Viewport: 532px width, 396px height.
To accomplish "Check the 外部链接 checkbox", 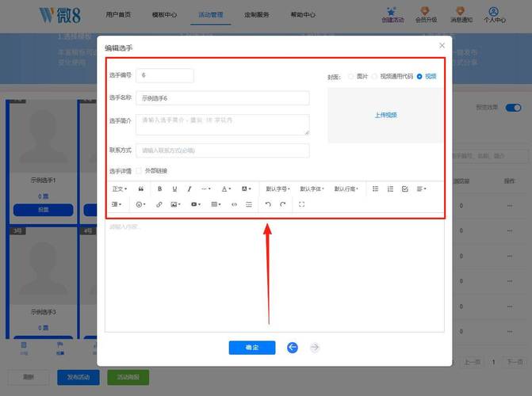I will [139, 170].
